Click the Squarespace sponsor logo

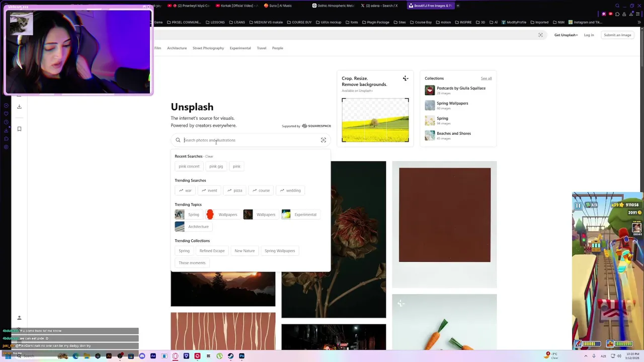(316, 126)
